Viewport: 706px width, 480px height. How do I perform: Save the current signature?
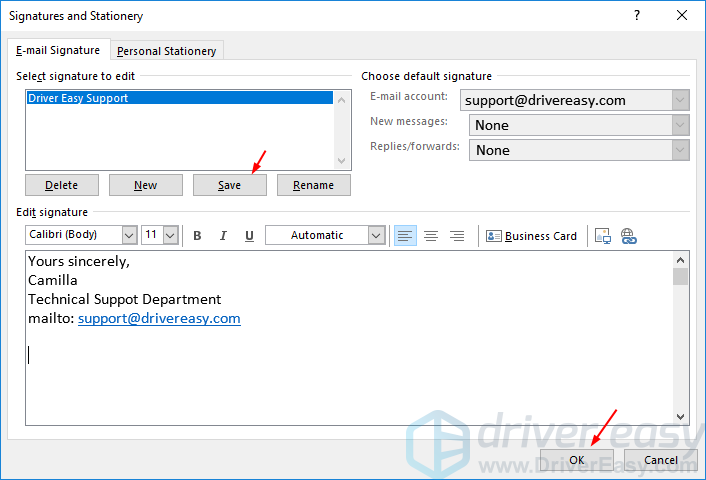click(230, 185)
